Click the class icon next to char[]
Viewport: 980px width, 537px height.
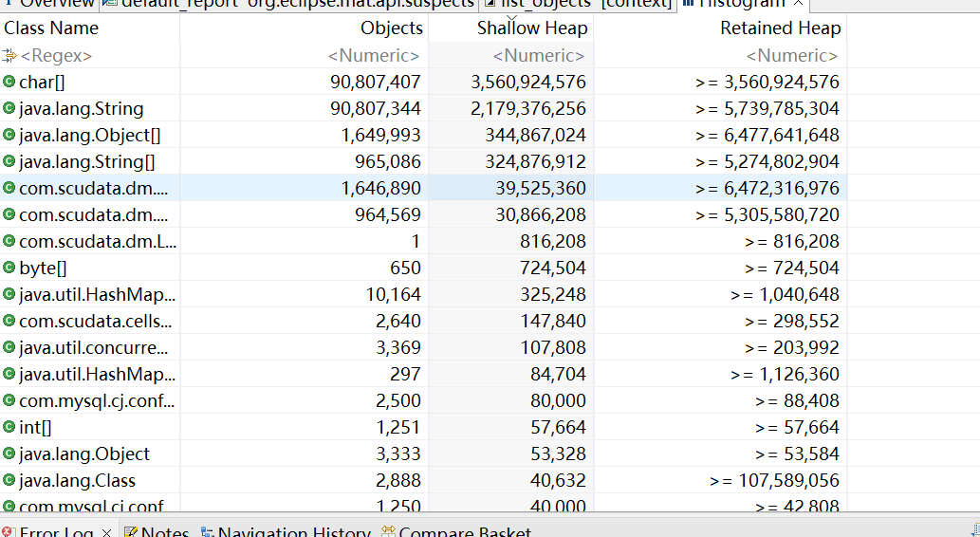coord(9,83)
